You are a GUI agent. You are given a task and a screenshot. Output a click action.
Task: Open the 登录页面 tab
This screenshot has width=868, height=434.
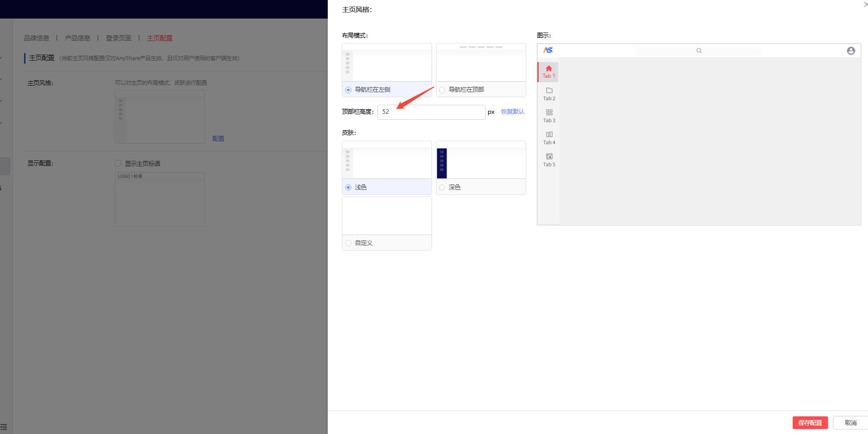coord(118,38)
